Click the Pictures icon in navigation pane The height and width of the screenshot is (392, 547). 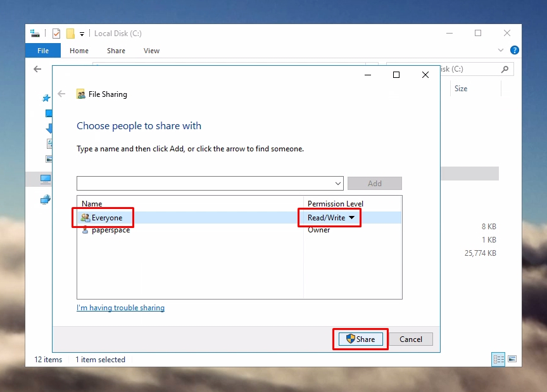(49, 159)
